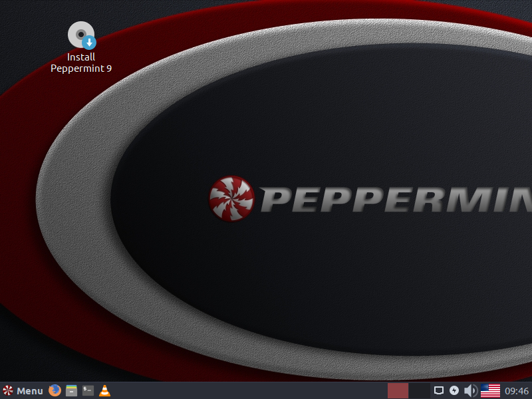Click the network connection tray icon
Image resolution: width=532 pixels, height=399 pixels.
tap(439, 391)
